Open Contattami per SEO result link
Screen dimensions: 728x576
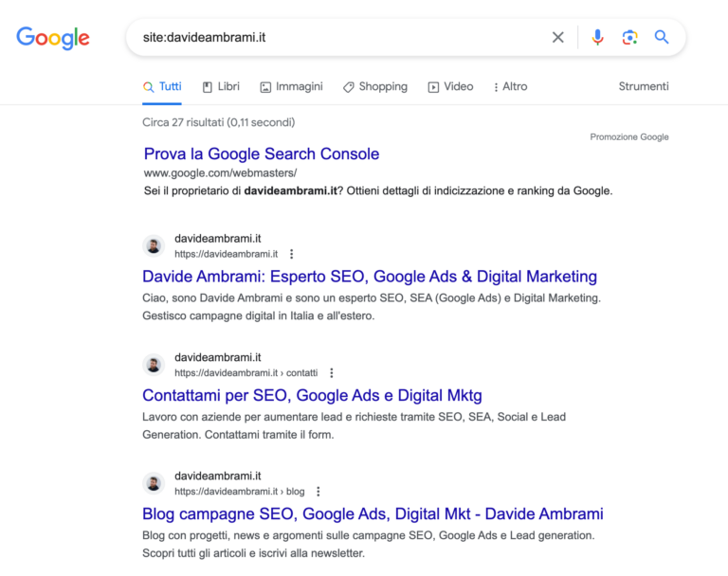tap(312, 395)
